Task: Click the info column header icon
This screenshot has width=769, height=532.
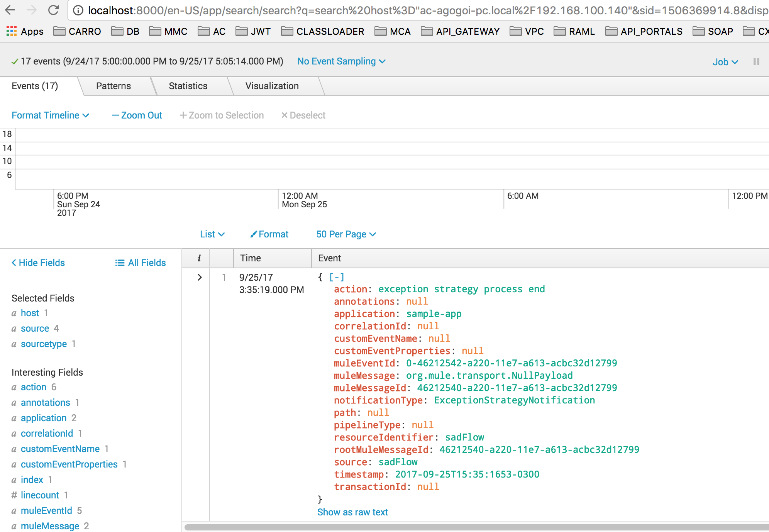Action: (x=199, y=258)
